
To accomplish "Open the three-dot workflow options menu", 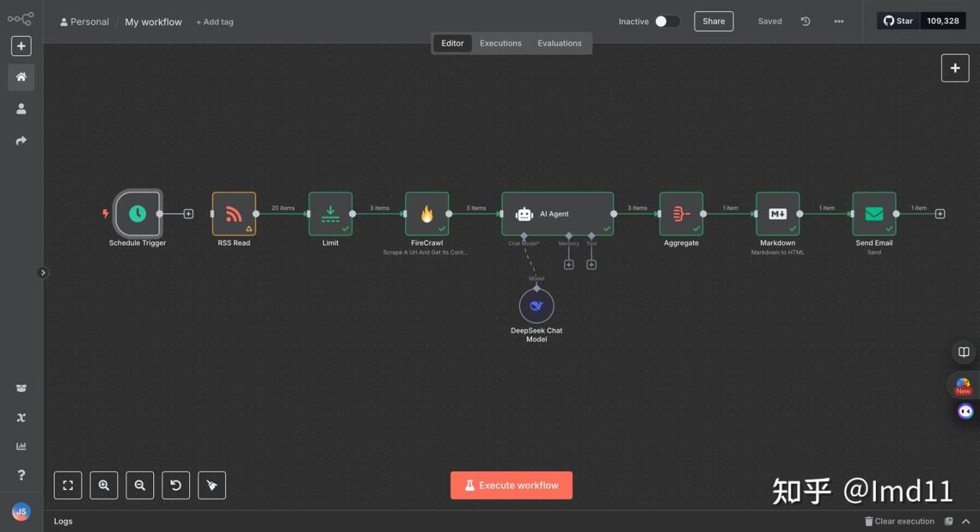I will point(839,21).
